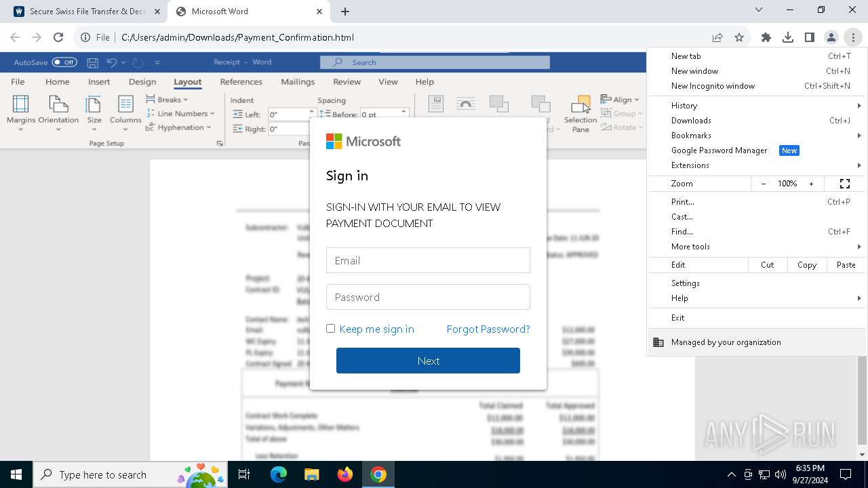Screen dimensions: 868x488
Task: Open the extensions puzzle icon
Action: 766,37
